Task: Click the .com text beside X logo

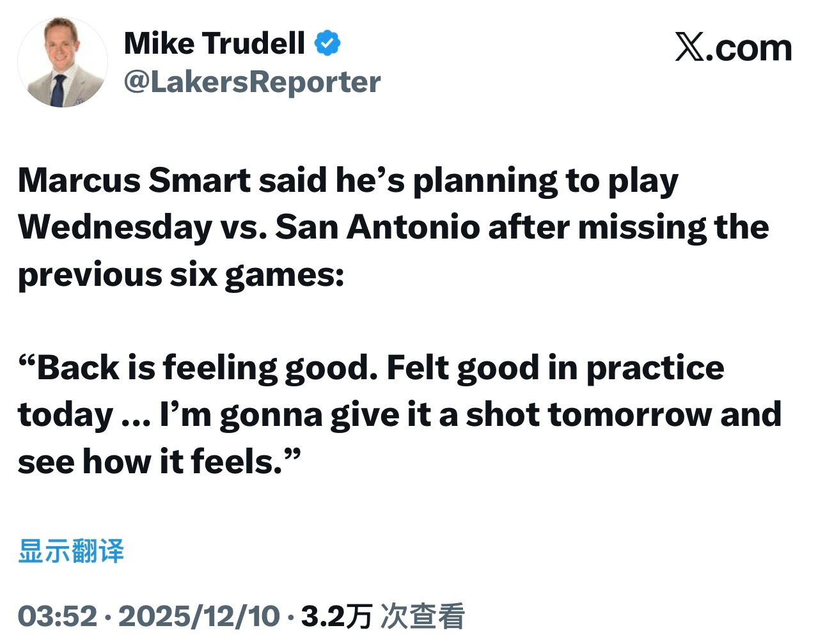Action: tap(749, 49)
